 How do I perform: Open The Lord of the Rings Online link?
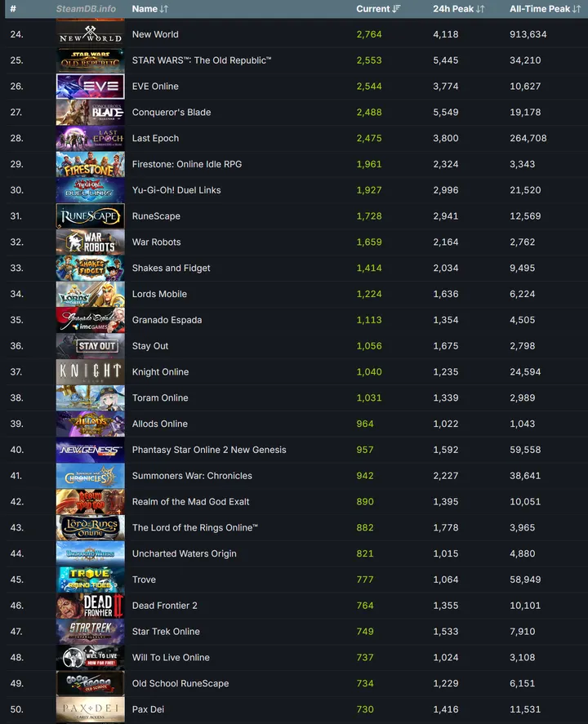point(195,528)
